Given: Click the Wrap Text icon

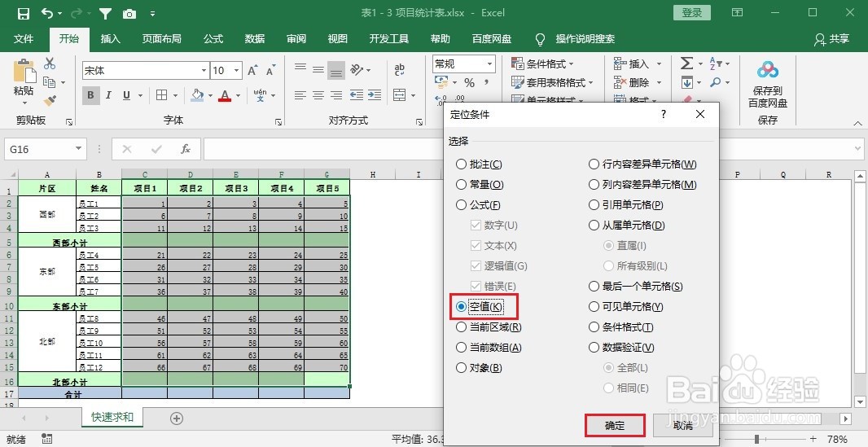Looking at the screenshot, I should pos(399,69).
